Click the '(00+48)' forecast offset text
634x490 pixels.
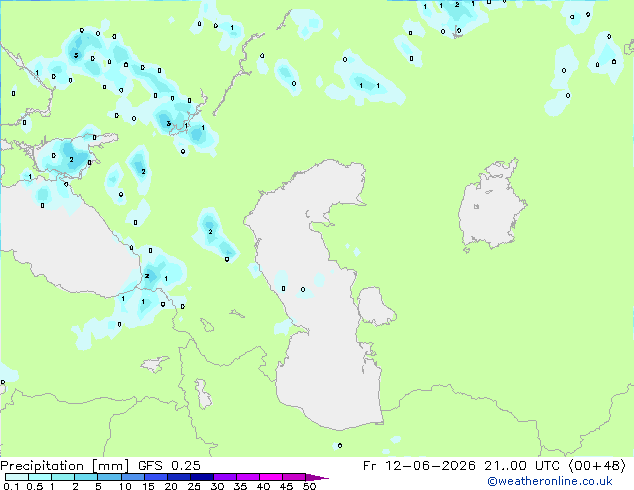coord(597,466)
